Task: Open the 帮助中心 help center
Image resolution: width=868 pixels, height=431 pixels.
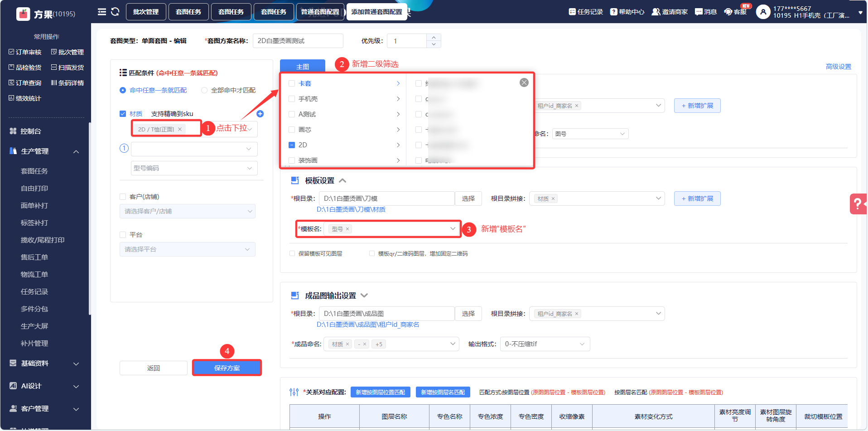Action: coord(627,12)
